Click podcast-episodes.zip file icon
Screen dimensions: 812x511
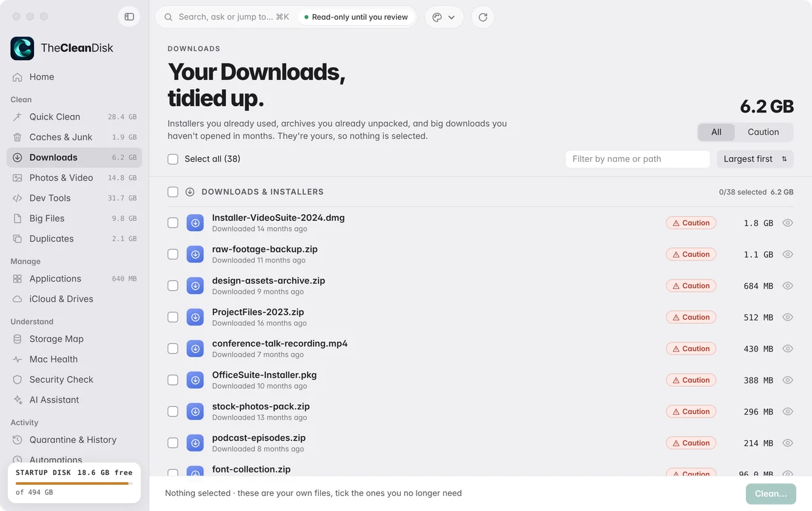(x=195, y=443)
